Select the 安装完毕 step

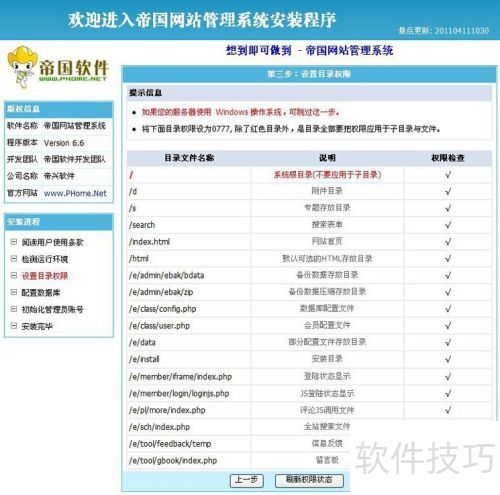[x=37, y=326]
